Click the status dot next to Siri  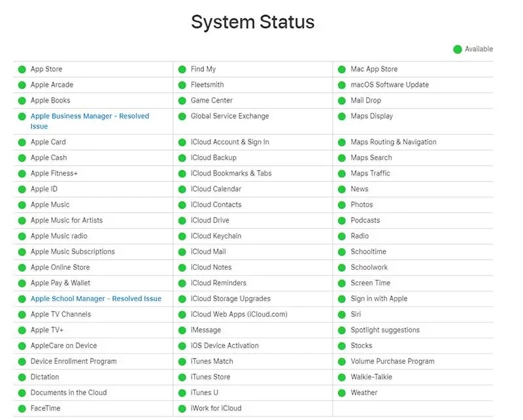click(x=341, y=314)
